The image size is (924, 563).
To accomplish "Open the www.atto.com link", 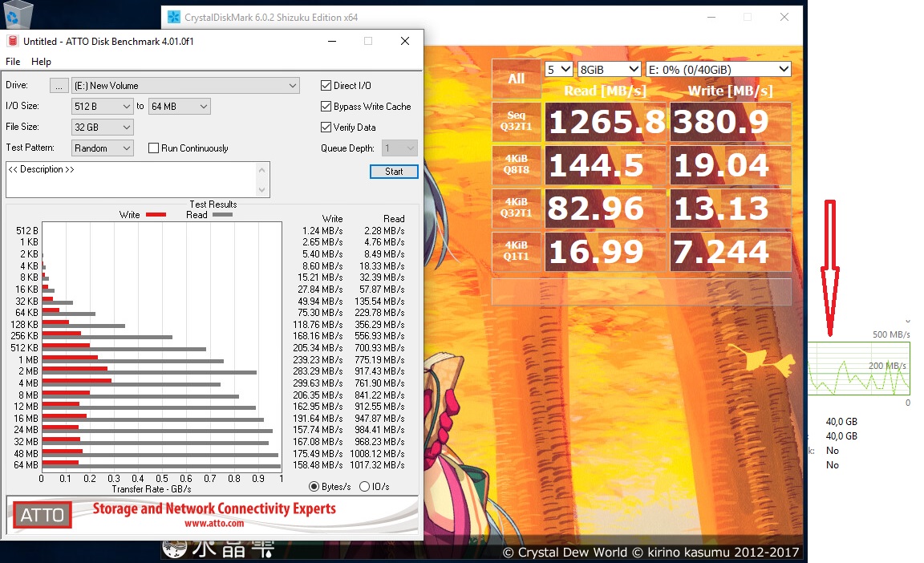I will [214, 524].
